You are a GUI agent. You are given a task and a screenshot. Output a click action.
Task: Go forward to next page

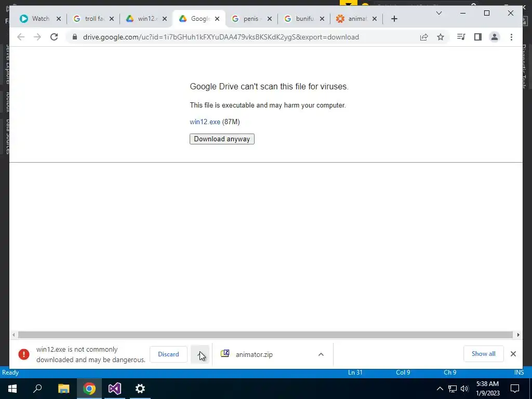pos(37,37)
